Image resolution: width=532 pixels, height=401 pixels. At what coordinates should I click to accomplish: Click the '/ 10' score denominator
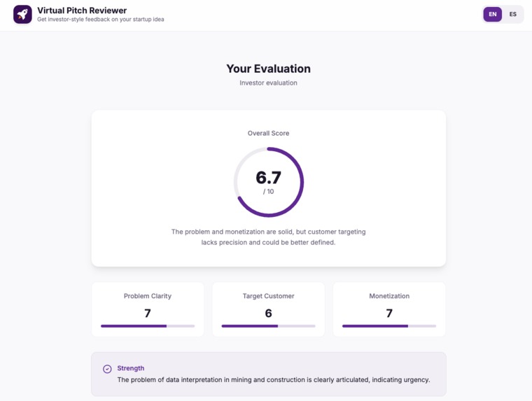268,192
